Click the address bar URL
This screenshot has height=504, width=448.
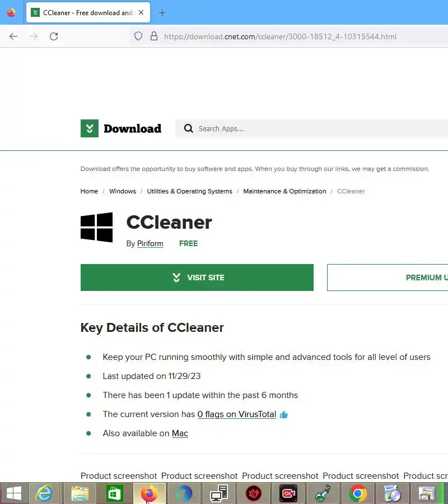(280, 36)
